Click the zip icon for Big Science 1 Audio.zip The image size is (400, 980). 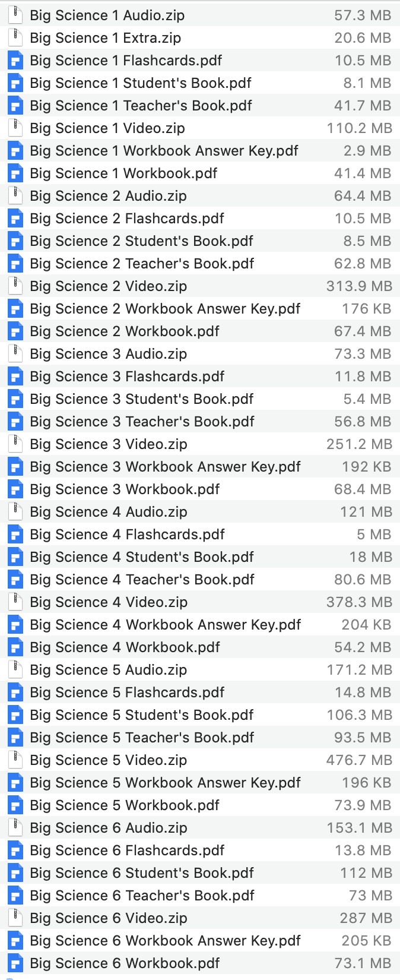pyautogui.click(x=15, y=15)
